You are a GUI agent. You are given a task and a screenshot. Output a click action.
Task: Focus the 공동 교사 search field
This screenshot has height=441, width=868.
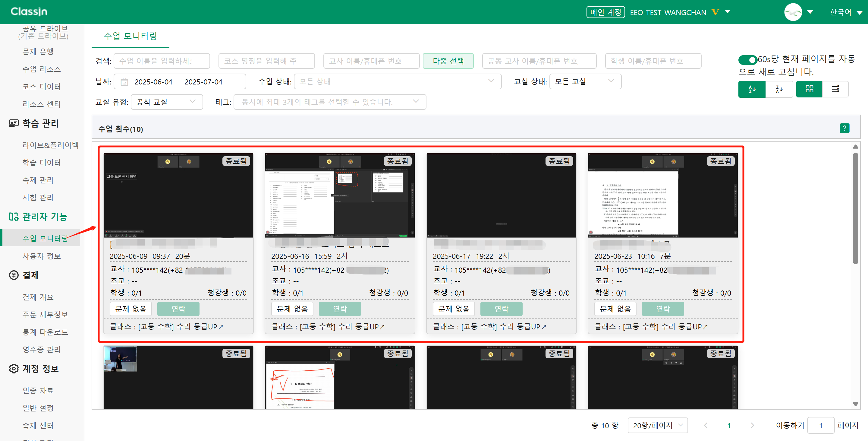pyautogui.click(x=539, y=61)
